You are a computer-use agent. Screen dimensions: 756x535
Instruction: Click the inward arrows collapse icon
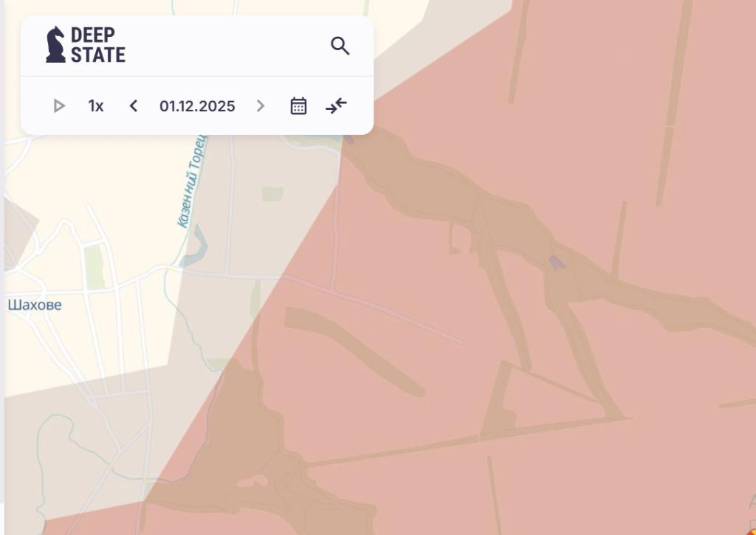point(336,106)
